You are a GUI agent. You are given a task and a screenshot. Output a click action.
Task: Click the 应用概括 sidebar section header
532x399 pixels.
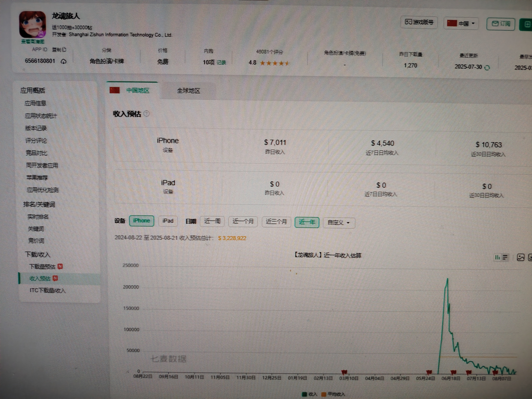coord(33,90)
